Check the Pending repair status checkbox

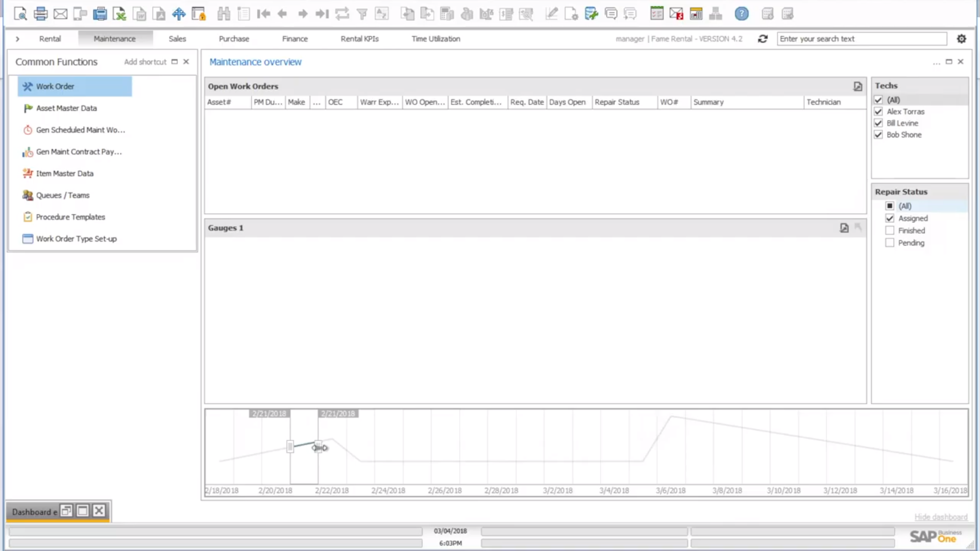890,243
